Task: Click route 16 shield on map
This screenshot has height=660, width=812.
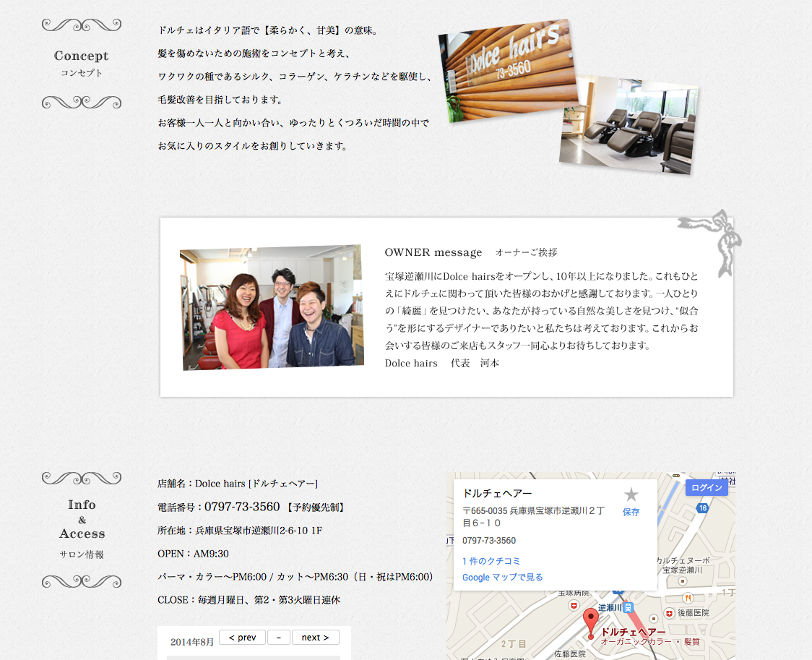Action: 702,508
